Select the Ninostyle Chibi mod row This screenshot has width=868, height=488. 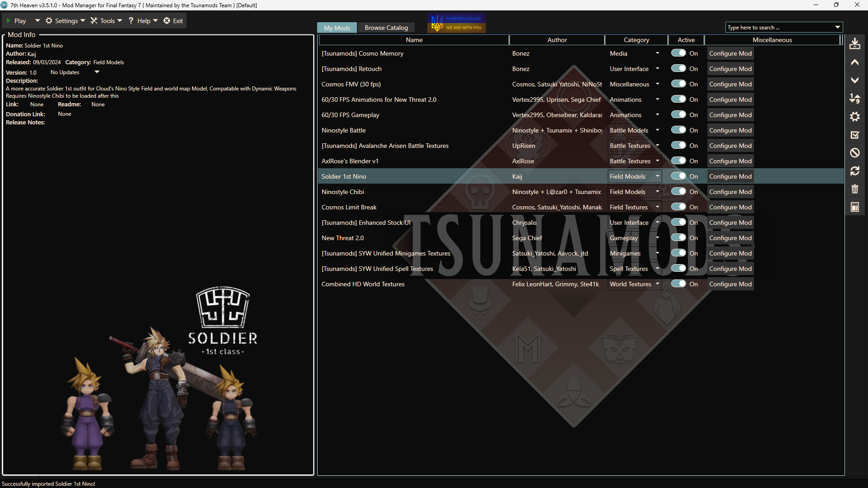(x=581, y=192)
